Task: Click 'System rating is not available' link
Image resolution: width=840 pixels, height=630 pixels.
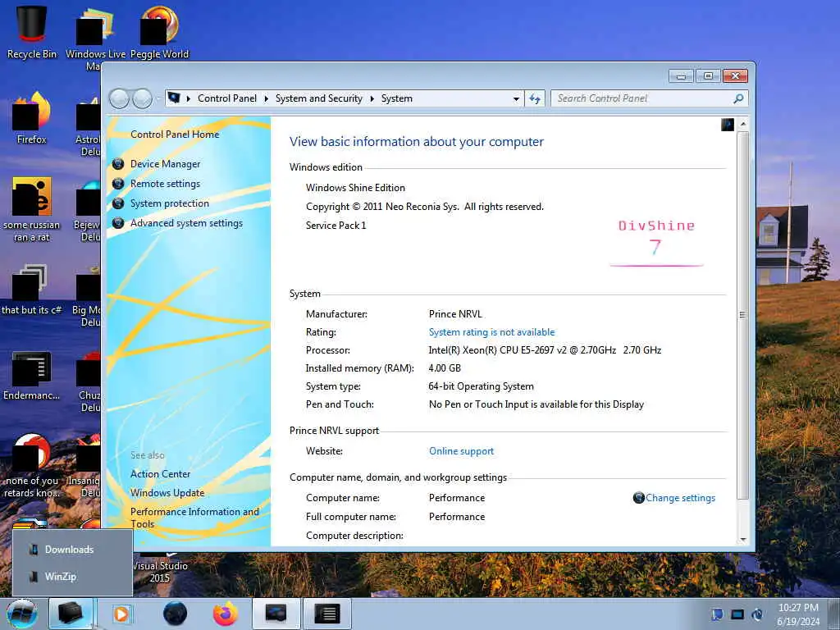Action: click(x=492, y=332)
